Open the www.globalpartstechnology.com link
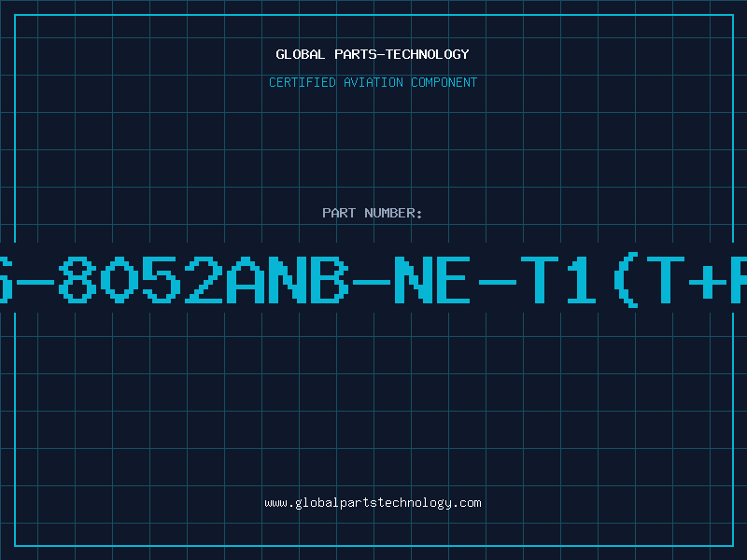The width and height of the screenshot is (747, 560). click(x=373, y=503)
